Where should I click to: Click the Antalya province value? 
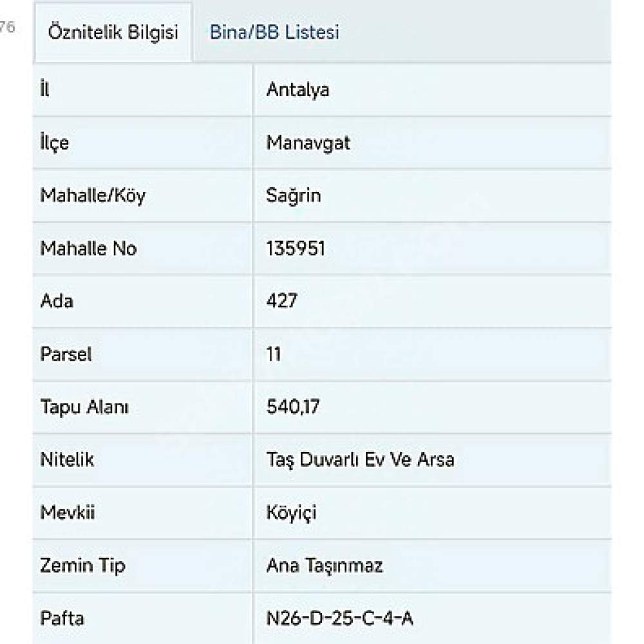coord(298,90)
